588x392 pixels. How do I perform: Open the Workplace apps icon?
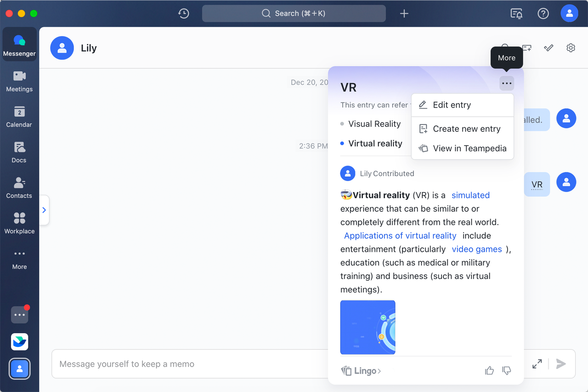tap(19, 223)
